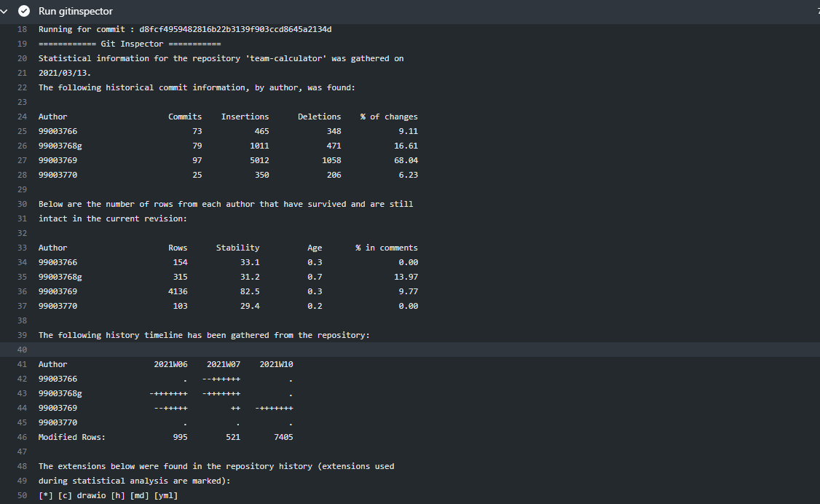Click deletions value 1058
The height and width of the screenshot is (504, 820).
click(331, 160)
